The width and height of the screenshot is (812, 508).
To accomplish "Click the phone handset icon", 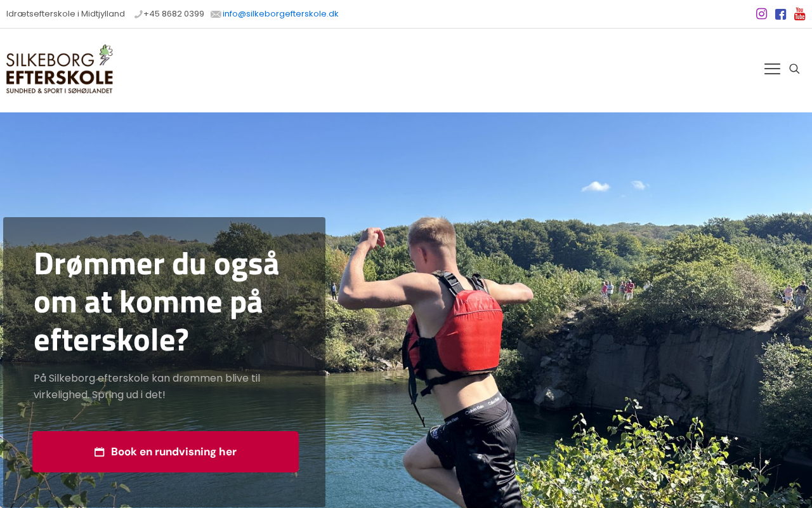I will coord(138,14).
